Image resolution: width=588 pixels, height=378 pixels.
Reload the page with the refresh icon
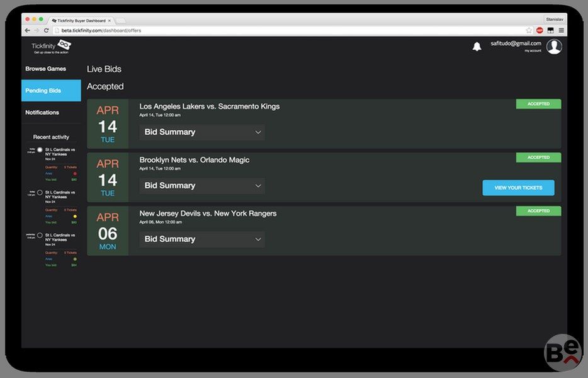pos(46,30)
